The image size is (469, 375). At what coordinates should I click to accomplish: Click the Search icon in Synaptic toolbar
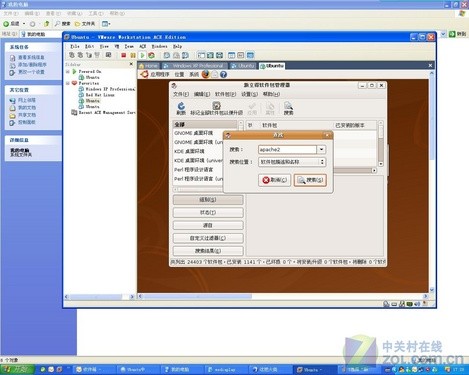point(288,108)
